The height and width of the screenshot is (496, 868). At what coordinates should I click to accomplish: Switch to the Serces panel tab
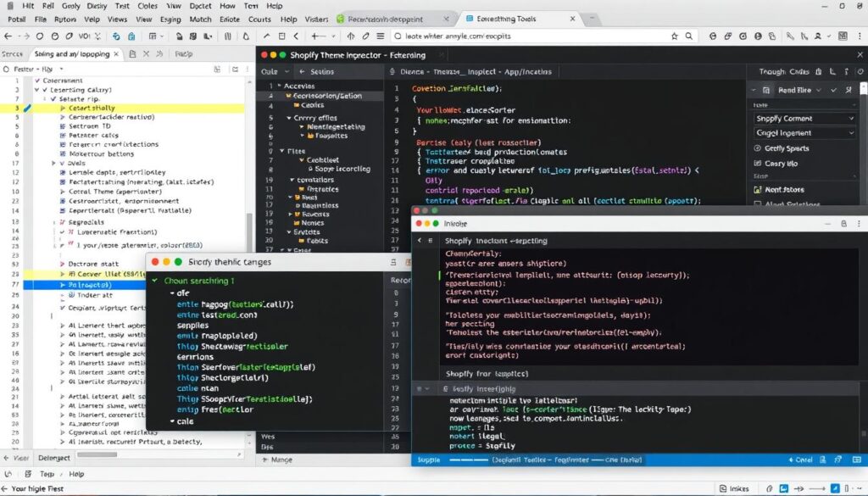click(x=12, y=54)
